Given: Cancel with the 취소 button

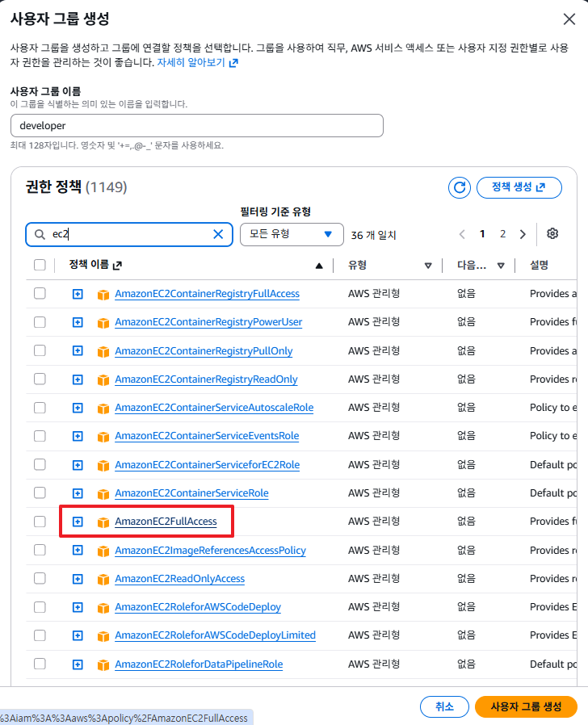Looking at the screenshot, I should pyautogui.click(x=444, y=706).
